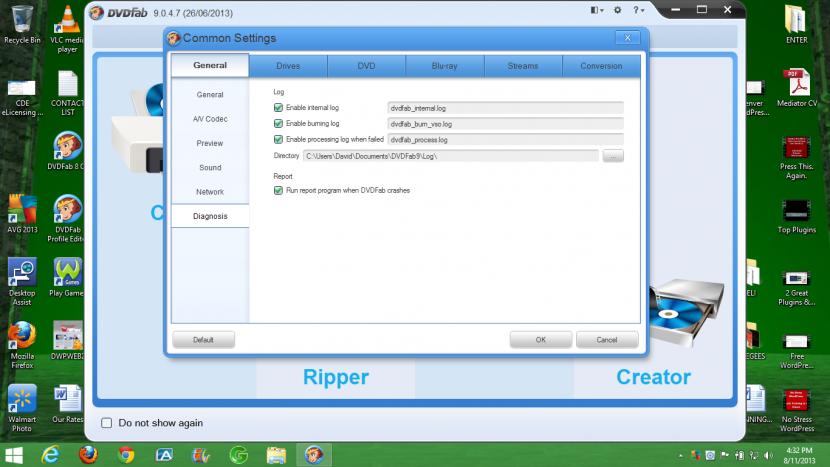Open Press This Again desktop icon
830x467 pixels.
(796, 158)
